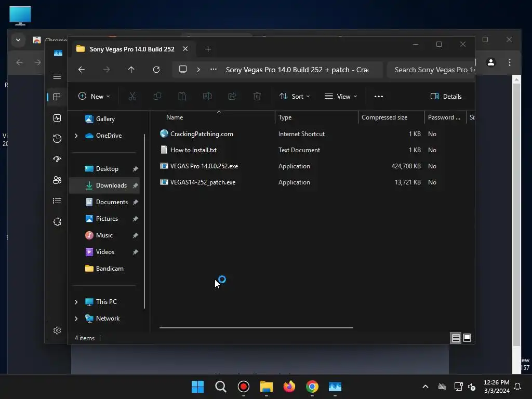
Task: Open Chrome from the taskbar
Action: (x=312, y=387)
